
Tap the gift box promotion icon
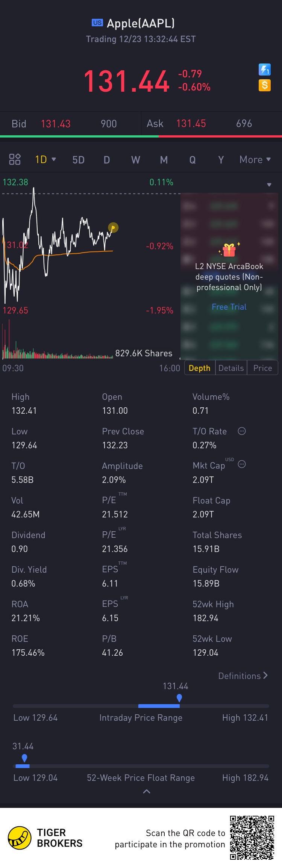[x=229, y=250]
